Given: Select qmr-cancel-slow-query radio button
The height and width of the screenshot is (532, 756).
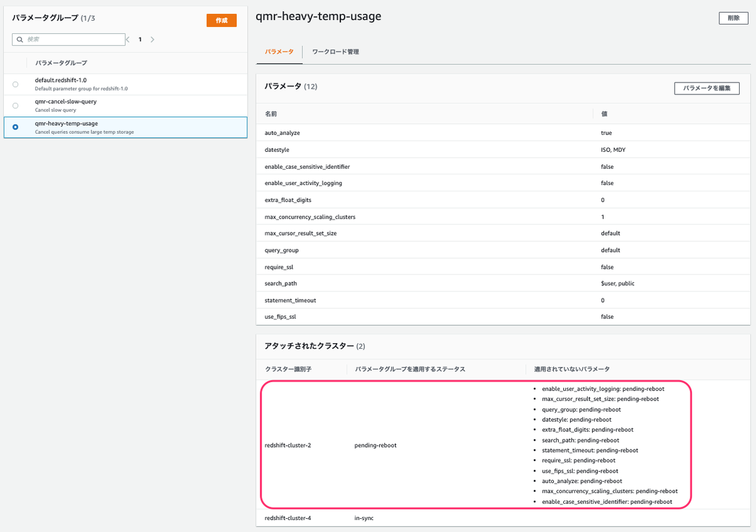Looking at the screenshot, I should (x=15, y=105).
